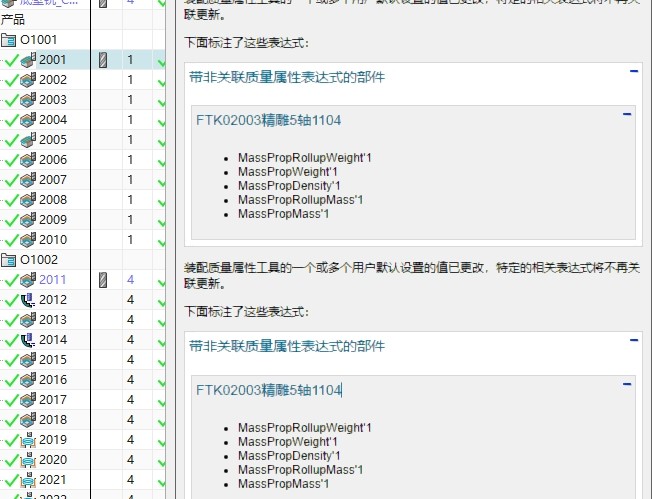Click the operation icon for row 2004
The width and height of the screenshot is (652, 499).
[28, 120]
